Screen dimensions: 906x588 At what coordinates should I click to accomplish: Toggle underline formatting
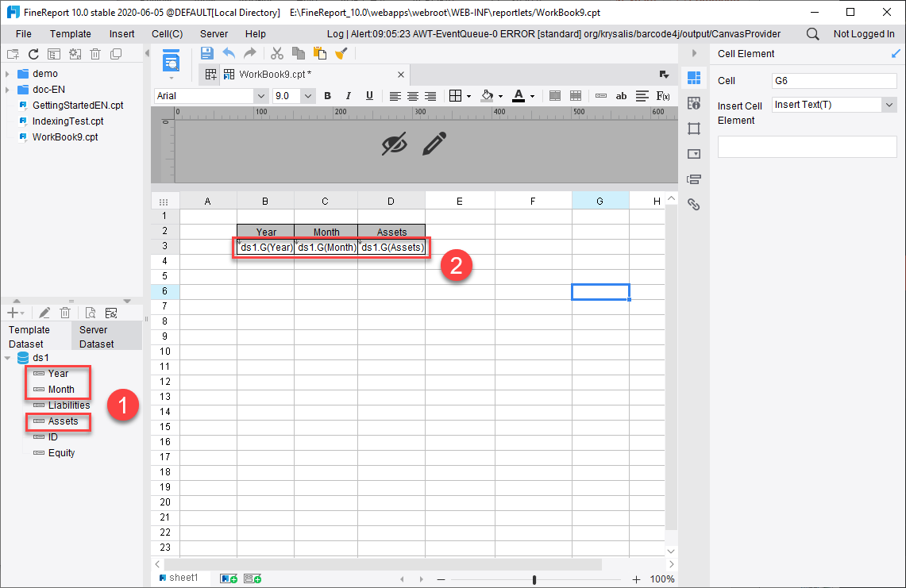[x=369, y=96]
